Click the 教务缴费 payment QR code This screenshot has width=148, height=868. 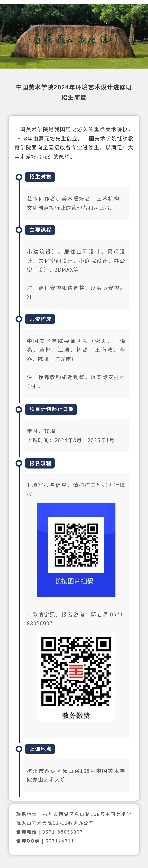[x=76, y=671]
